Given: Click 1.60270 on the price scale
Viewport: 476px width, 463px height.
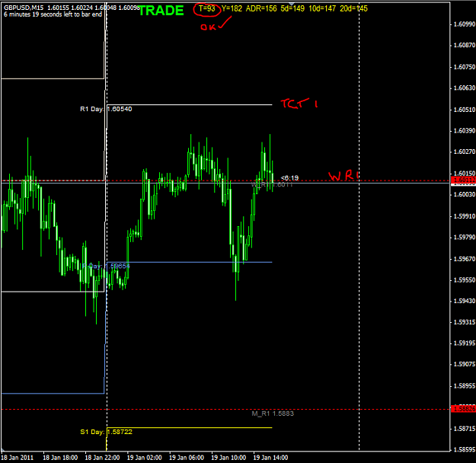Looking at the screenshot, I should (x=464, y=152).
